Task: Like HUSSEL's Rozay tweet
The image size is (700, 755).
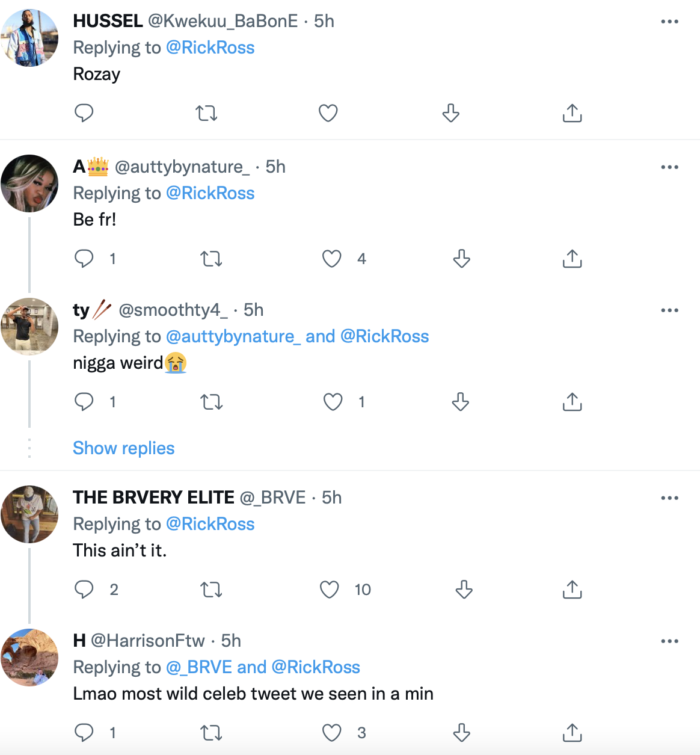Action: [x=328, y=113]
